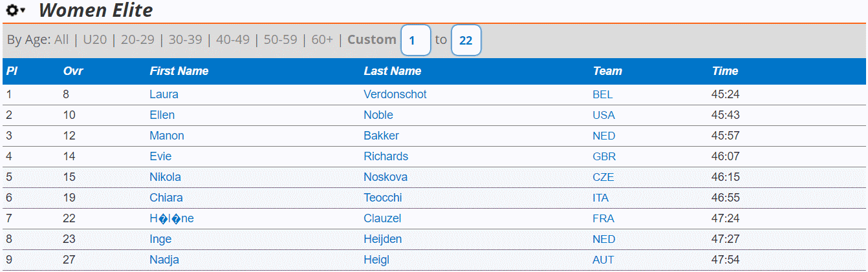Click the USA team link
868x272 pixels.
coord(603,115)
